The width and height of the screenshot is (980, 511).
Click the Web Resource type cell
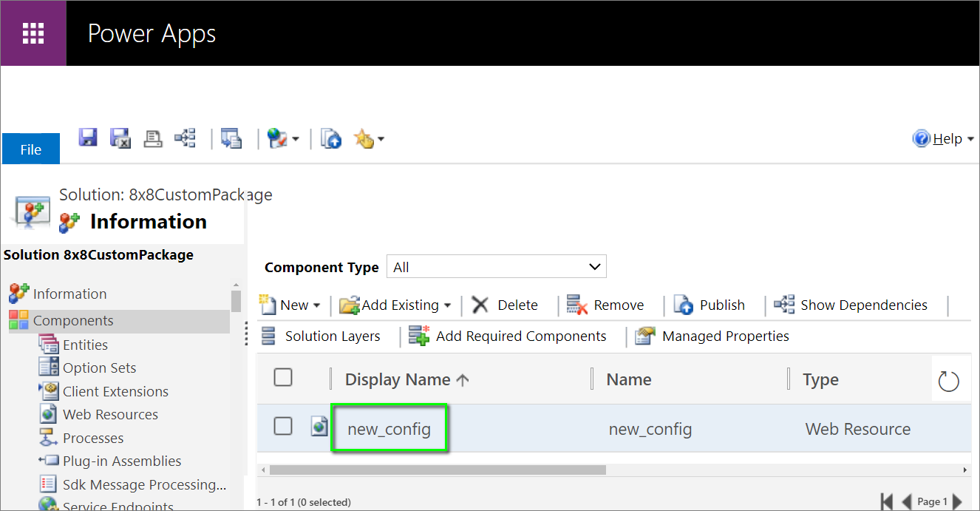point(858,429)
